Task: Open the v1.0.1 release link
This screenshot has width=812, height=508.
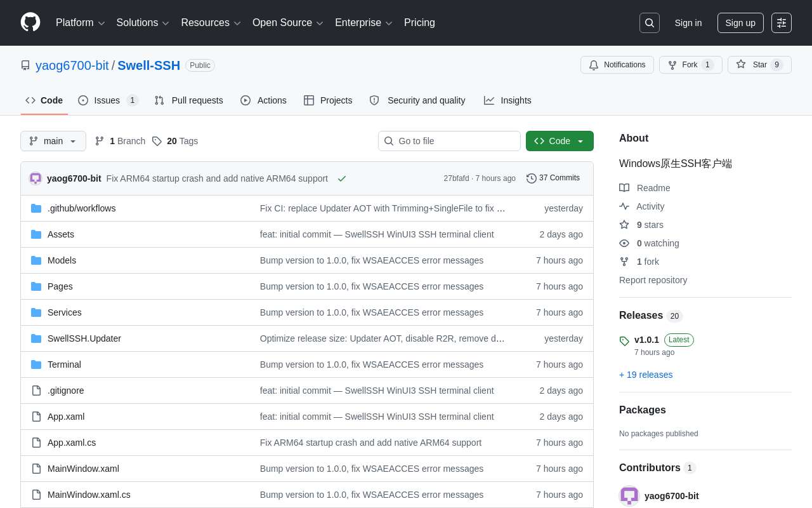Action: pos(646,340)
